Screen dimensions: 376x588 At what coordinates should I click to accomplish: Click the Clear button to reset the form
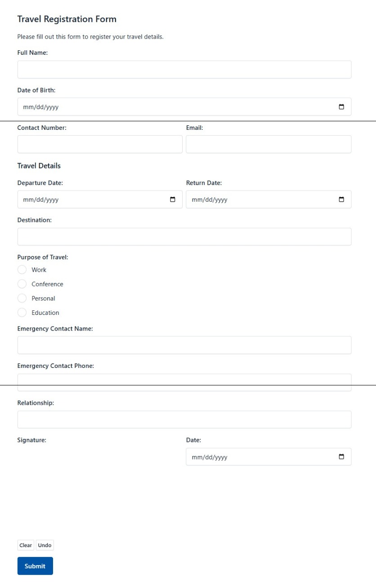(x=25, y=545)
